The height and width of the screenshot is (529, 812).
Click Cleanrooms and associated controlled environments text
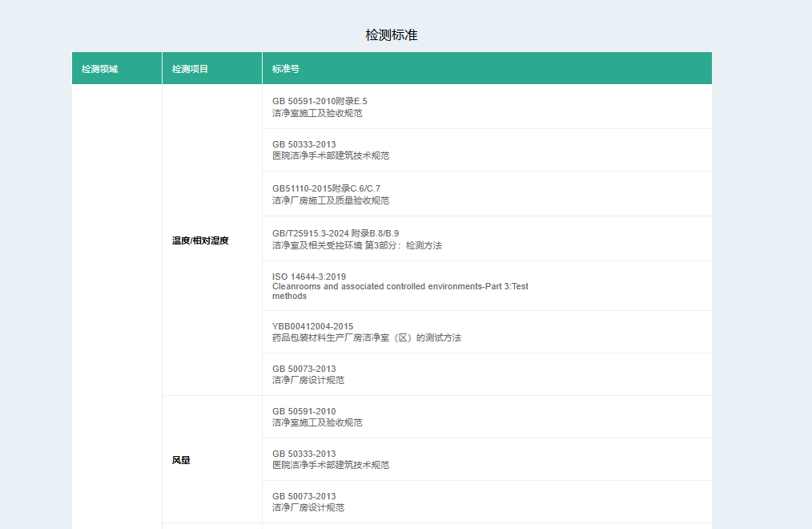pos(400,286)
